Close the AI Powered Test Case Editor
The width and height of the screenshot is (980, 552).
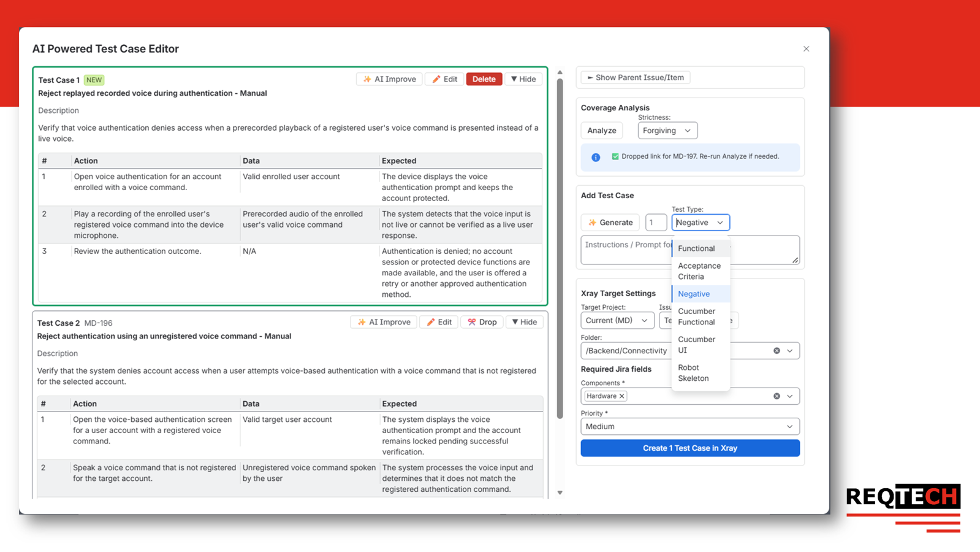(x=807, y=49)
